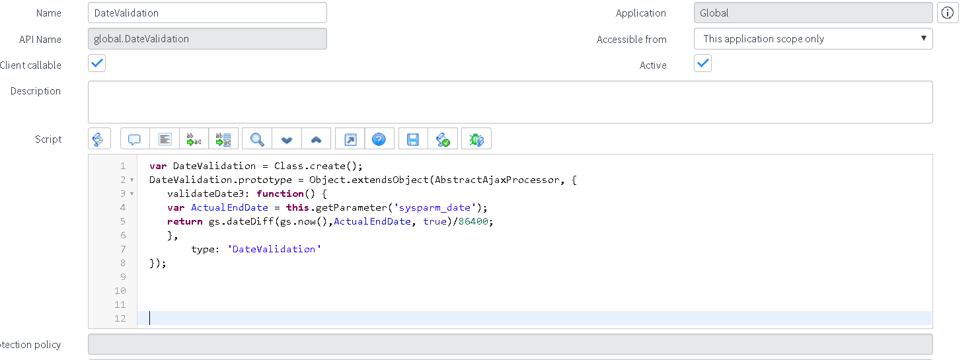Click the toggle comment speech-bubble icon
980x360 pixels.
[135, 139]
